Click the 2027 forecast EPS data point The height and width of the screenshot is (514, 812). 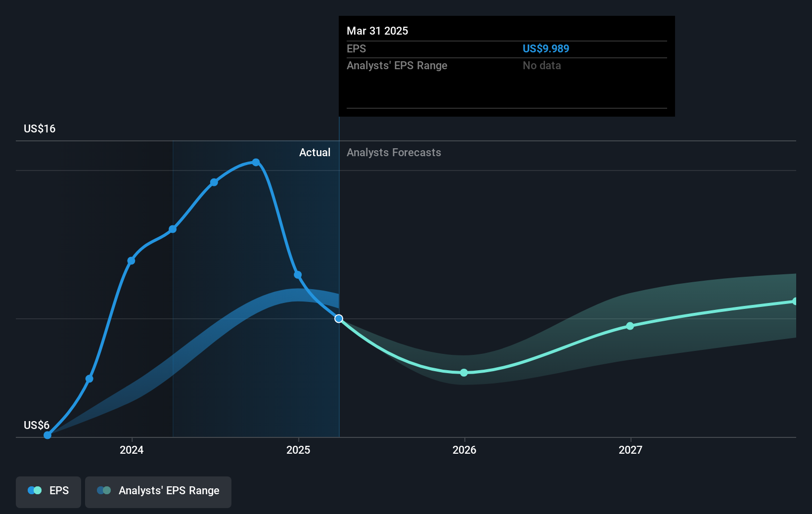point(630,326)
